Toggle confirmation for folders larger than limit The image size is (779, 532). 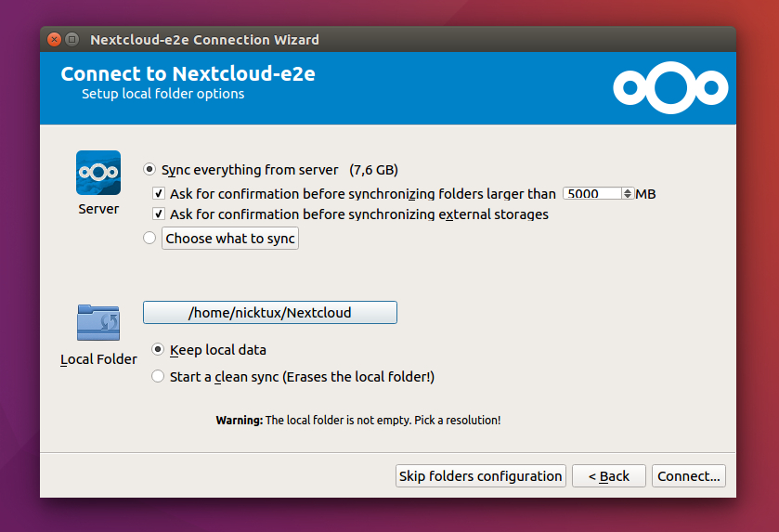pyautogui.click(x=159, y=194)
